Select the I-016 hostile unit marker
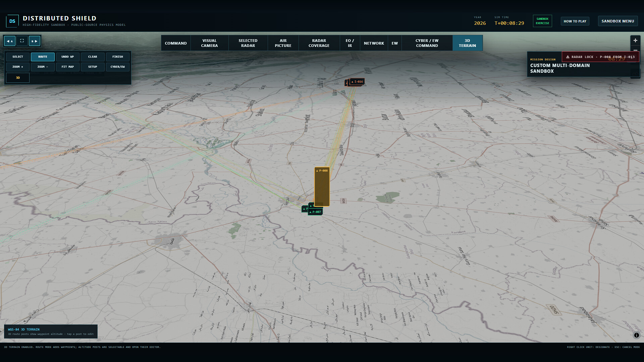Screen dimensions: 644x362 coord(357,81)
